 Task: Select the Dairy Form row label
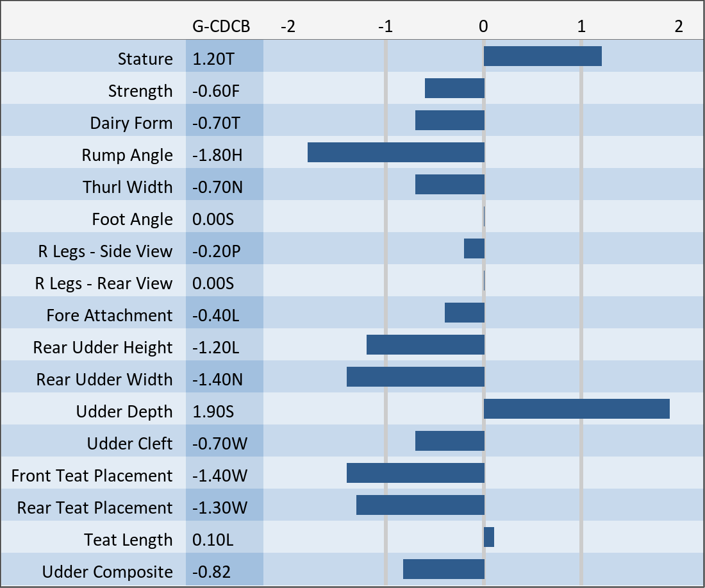point(131,123)
